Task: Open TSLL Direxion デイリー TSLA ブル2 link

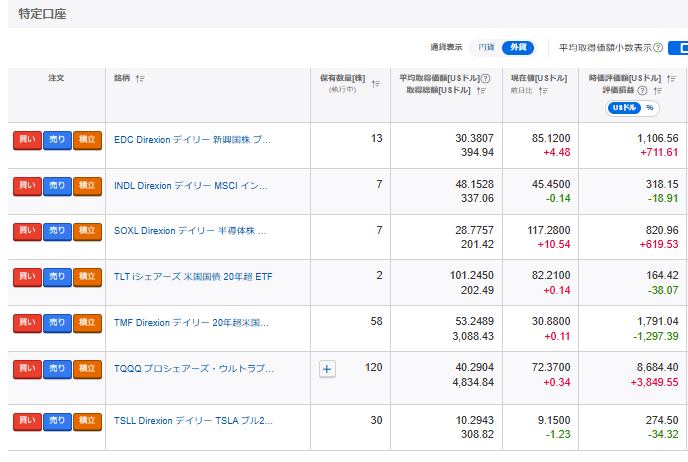Action: [x=193, y=421]
